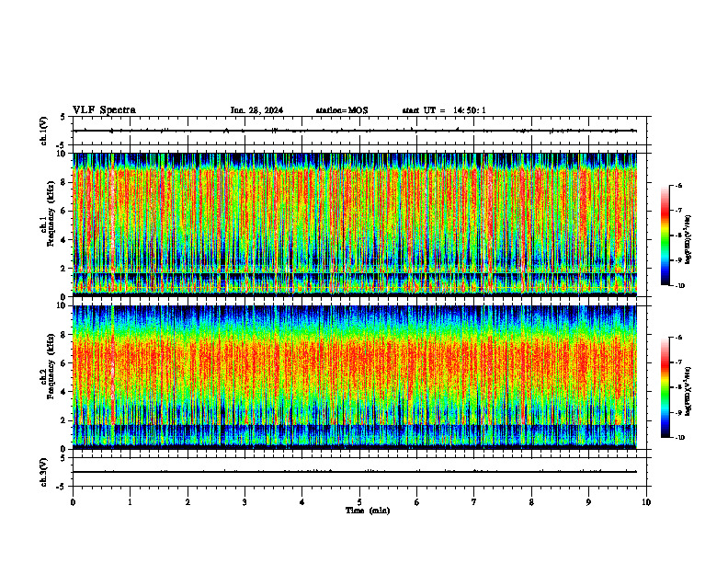Screen dimensions: 728x563
Task: Click the "ch.1(V)" axis label
Action: point(44,131)
